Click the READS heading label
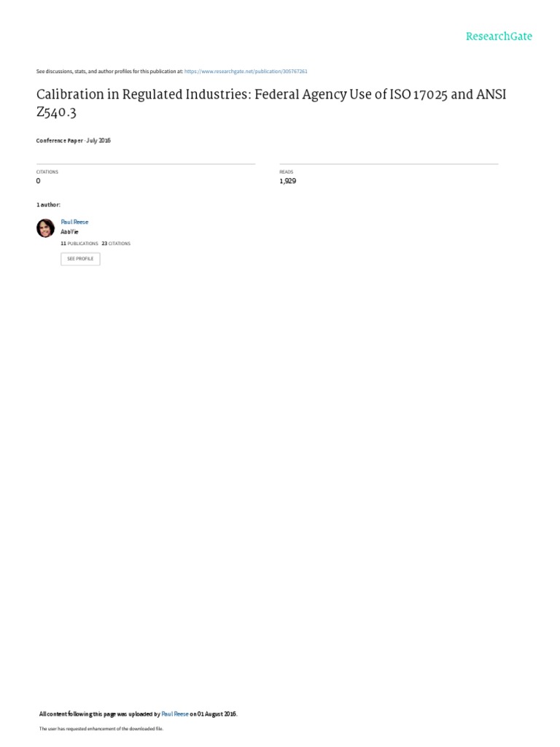Viewport: 560px width, 747px height. (286, 172)
